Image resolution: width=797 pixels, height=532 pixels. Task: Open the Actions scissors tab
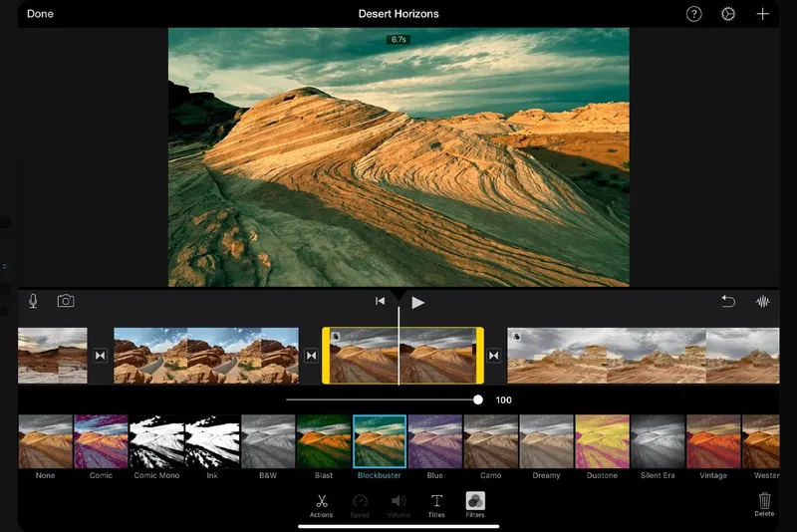pos(321,506)
